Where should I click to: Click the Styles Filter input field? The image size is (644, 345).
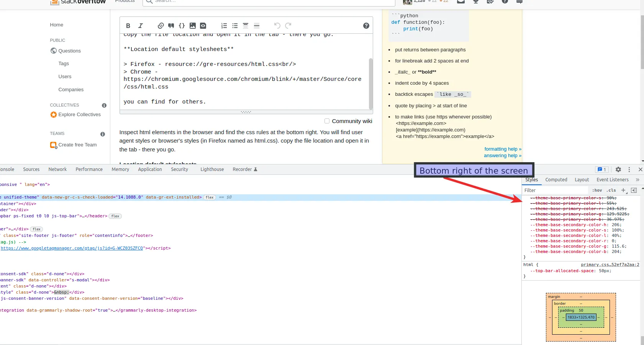pyautogui.click(x=556, y=190)
